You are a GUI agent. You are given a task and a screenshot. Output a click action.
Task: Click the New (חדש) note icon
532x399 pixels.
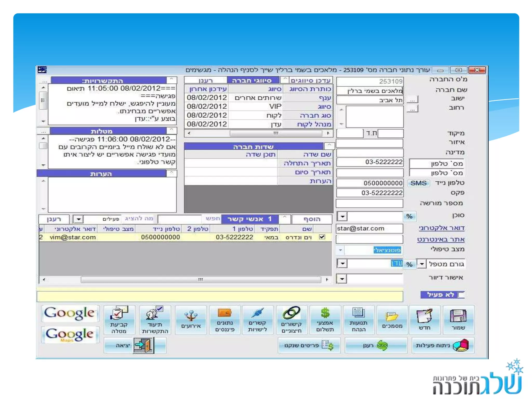424,316
